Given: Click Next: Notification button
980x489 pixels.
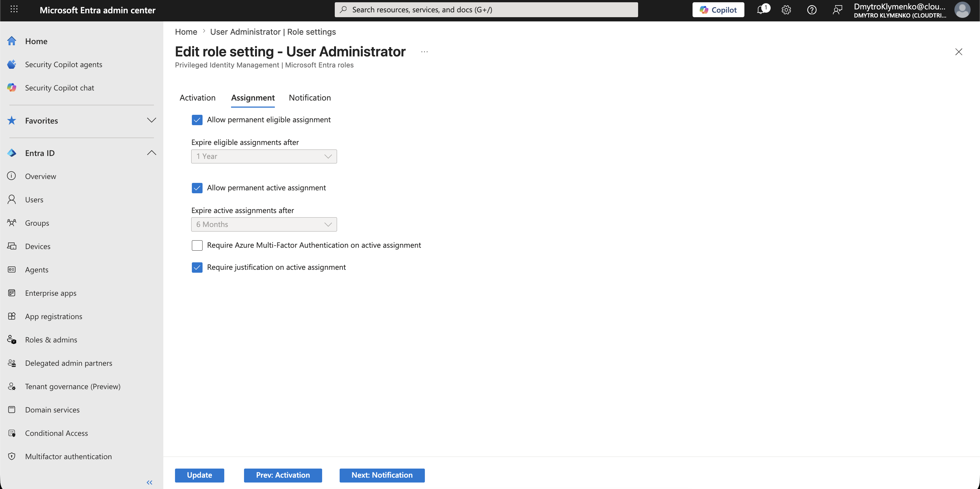Looking at the screenshot, I should click(x=382, y=475).
